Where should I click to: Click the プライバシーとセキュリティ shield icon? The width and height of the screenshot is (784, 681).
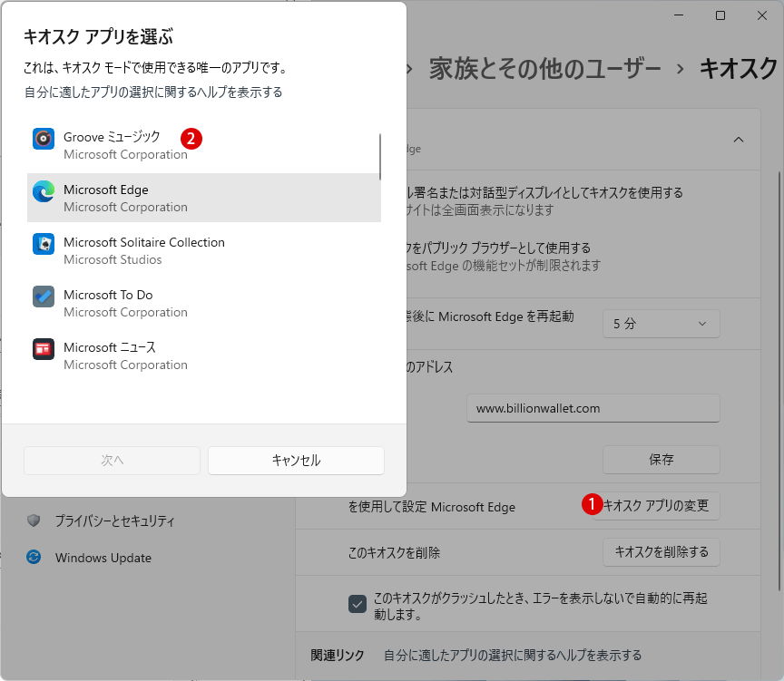click(x=34, y=520)
